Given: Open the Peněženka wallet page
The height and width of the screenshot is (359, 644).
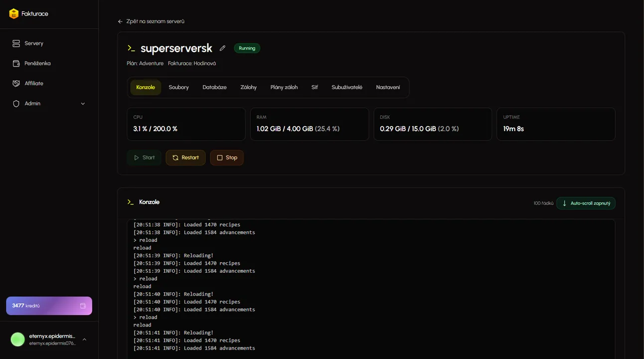Looking at the screenshot, I should tap(37, 63).
